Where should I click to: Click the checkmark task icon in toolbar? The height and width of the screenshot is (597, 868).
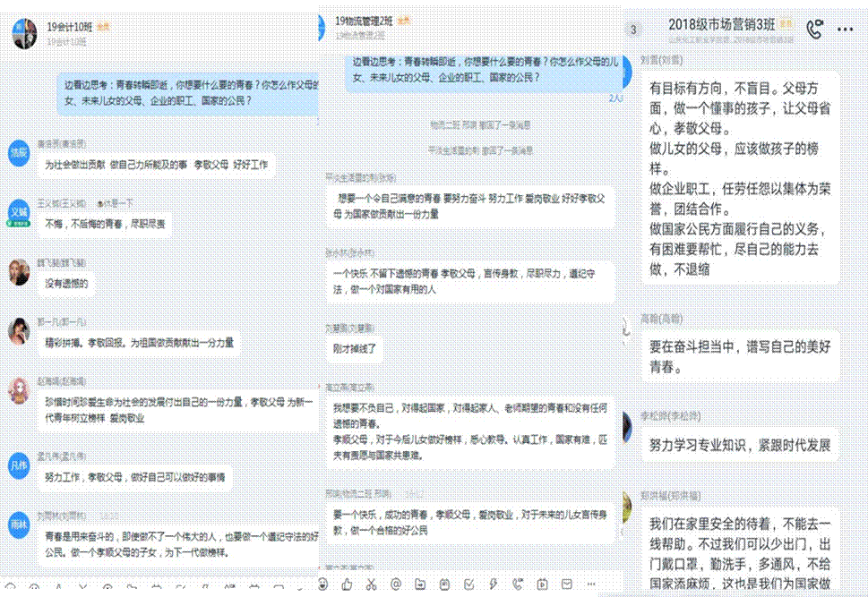[468, 584]
